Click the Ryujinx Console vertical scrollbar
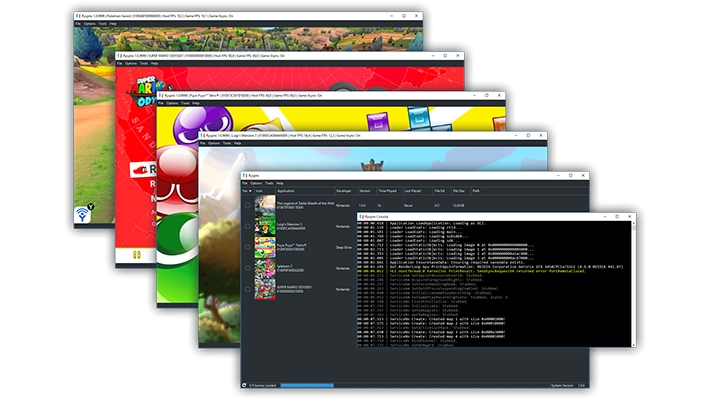710x400 pixels. coord(633,284)
